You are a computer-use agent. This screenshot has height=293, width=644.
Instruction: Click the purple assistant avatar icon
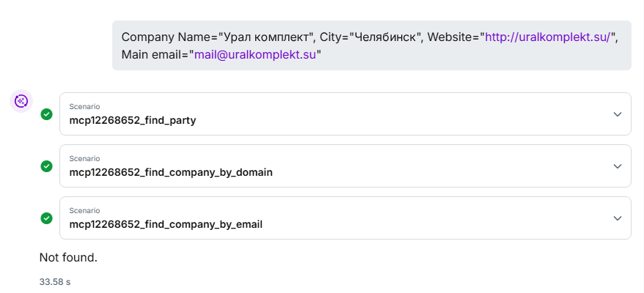(21, 101)
